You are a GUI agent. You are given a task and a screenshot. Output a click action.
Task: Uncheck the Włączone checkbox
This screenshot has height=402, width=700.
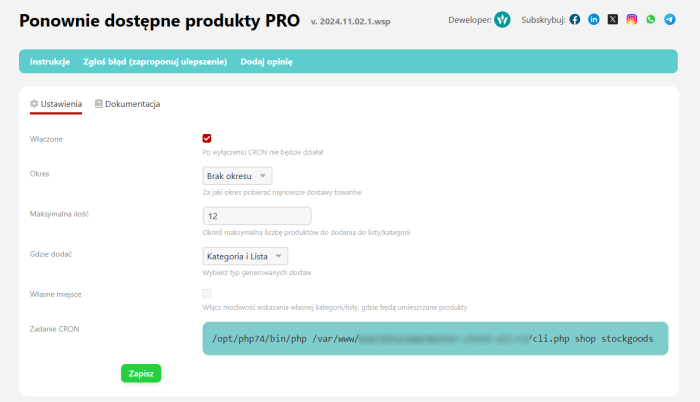click(x=207, y=138)
